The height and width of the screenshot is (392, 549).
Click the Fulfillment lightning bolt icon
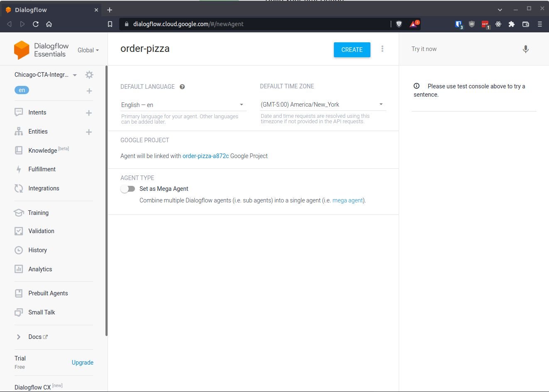tap(19, 169)
